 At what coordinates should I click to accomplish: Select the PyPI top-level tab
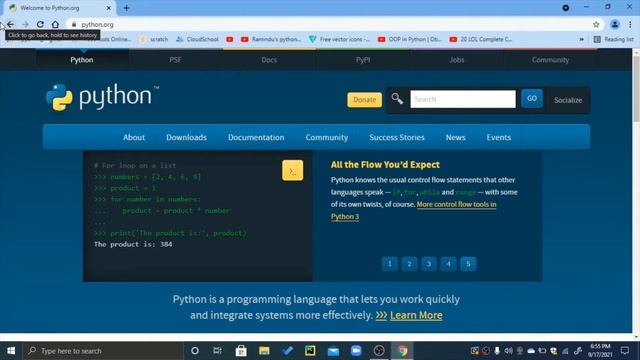coord(363,60)
